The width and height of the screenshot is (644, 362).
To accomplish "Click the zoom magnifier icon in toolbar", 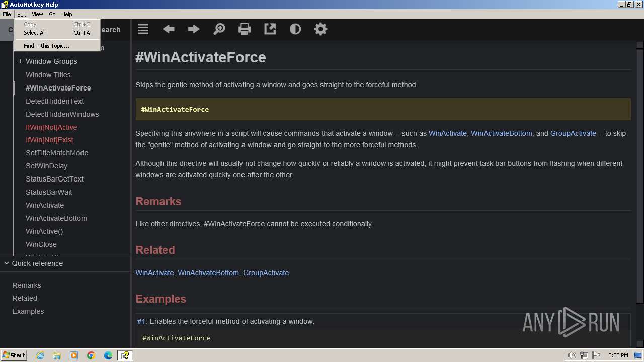I will click(x=219, y=29).
